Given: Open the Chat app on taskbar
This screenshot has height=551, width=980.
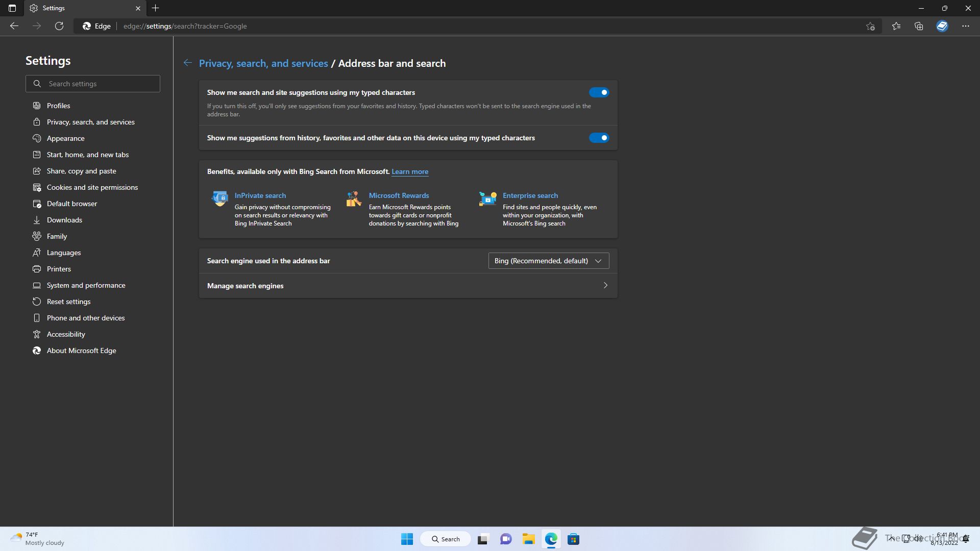Looking at the screenshot, I should pyautogui.click(x=506, y=539).
